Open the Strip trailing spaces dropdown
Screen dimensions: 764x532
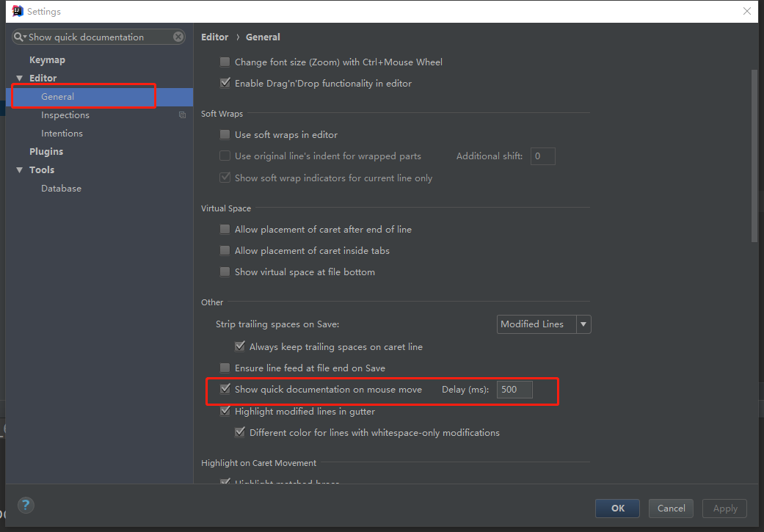pyautogui.click(x=544, y=324)
